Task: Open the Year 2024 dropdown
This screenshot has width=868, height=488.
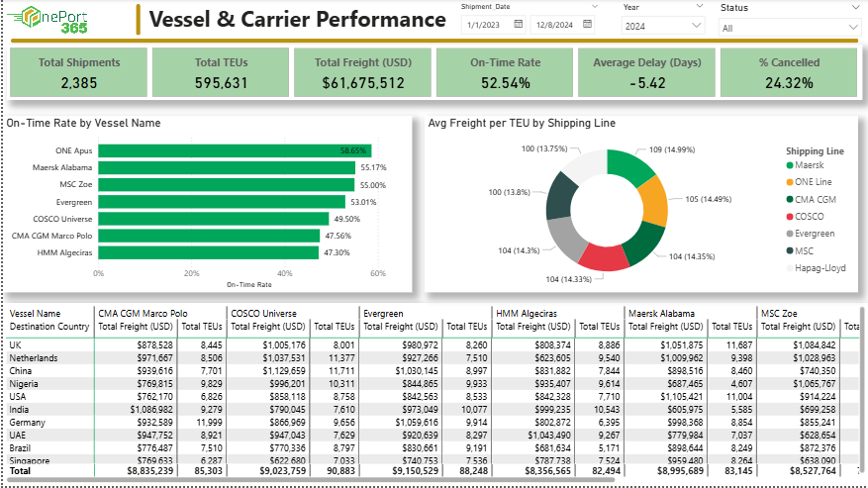Action: coord(662,26)
